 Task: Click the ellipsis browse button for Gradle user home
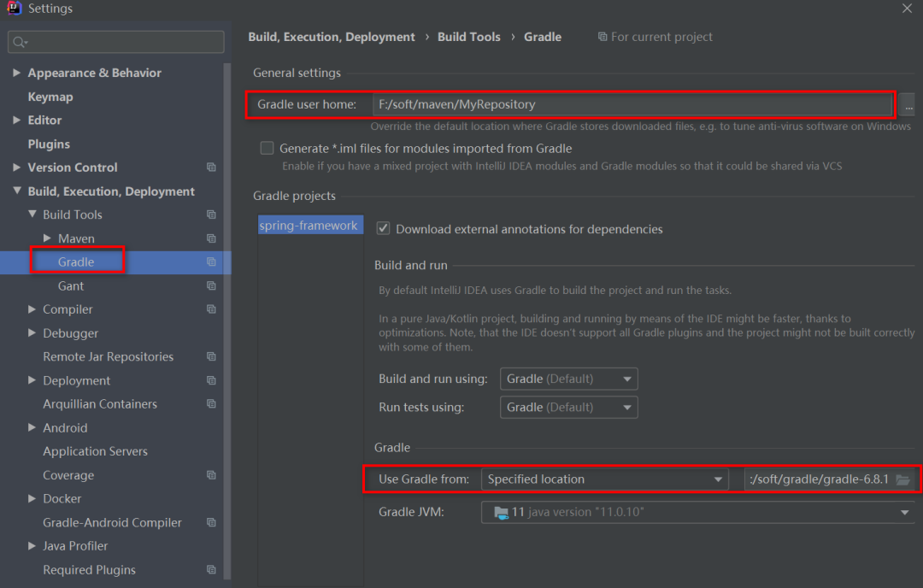coord(908,105)
